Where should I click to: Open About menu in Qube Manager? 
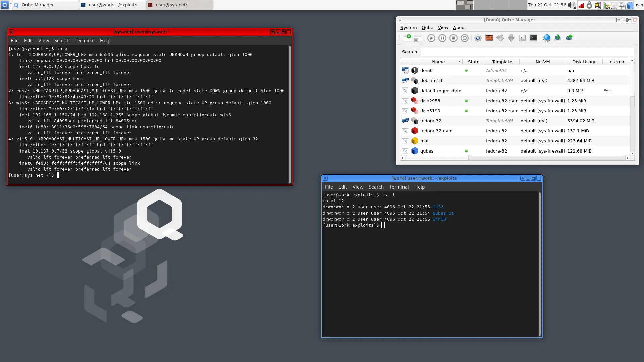(459, 28)
